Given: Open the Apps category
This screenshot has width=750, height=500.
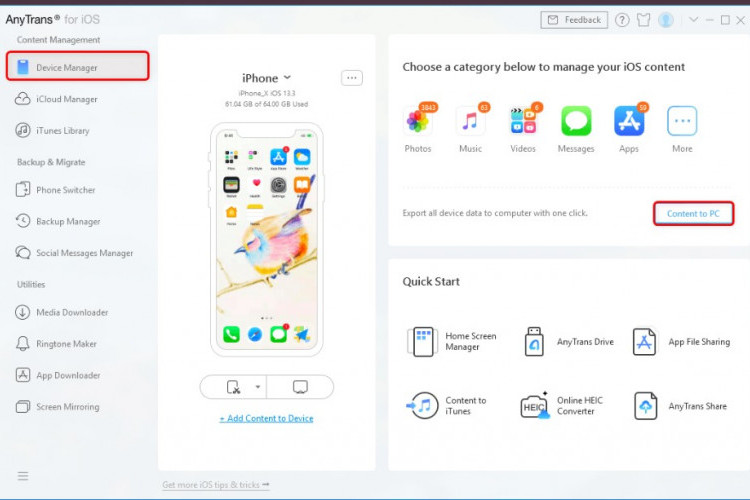Looking at the screenshot, I should pos(629,122).
